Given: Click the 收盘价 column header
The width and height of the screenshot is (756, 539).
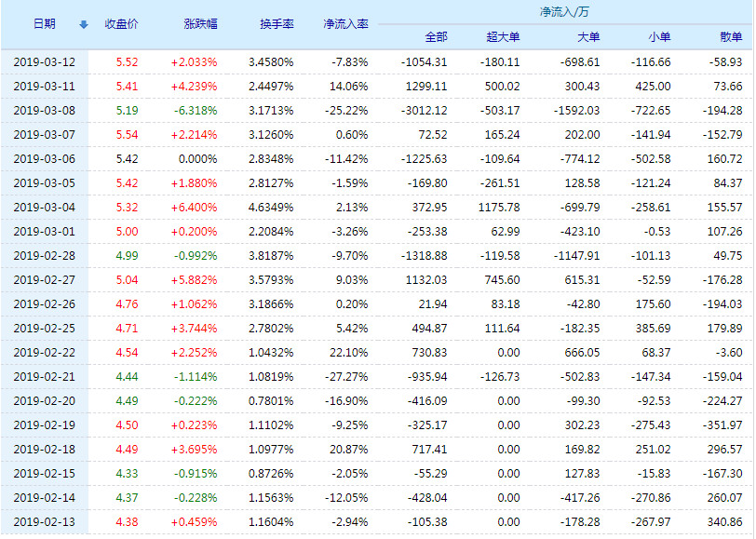Looking at the screenshot, I should pyautogui.click(x=122, y=24).
